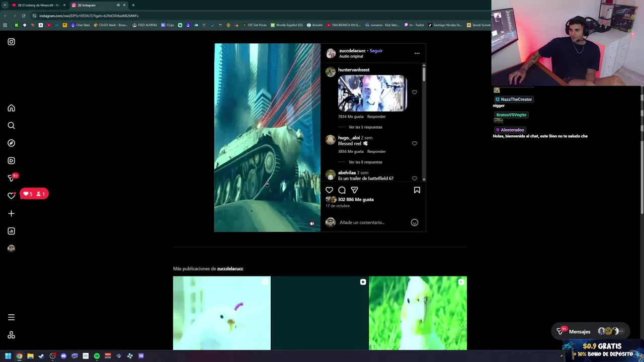Save the reel with bookmark icon

[417, 190]
